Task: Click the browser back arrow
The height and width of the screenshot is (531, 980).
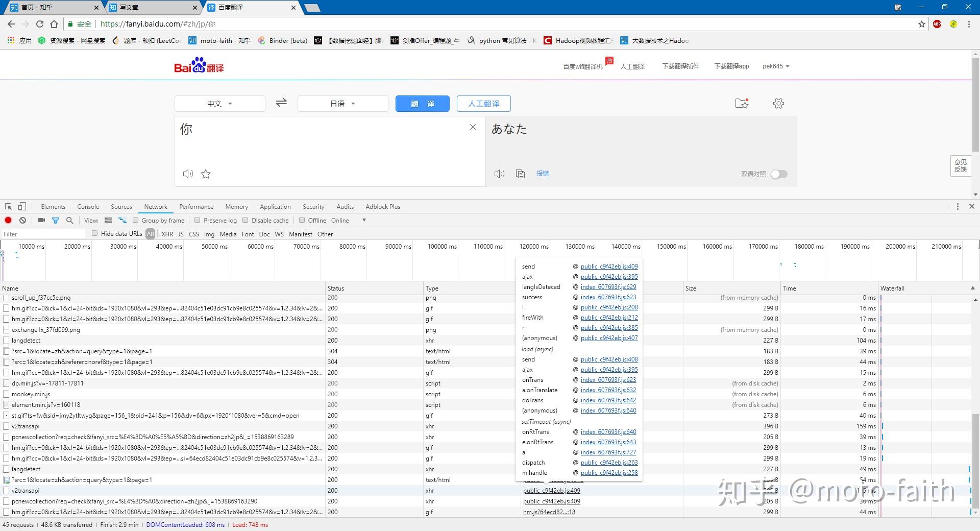Action: (11, 24)
